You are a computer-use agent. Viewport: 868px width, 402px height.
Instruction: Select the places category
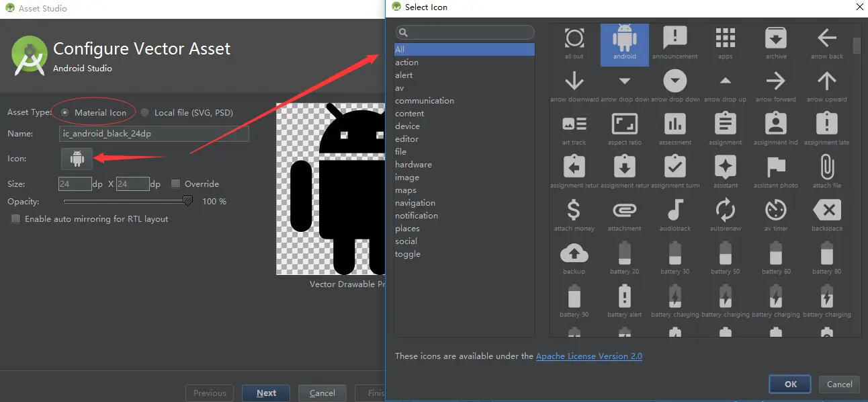tap(464, 229)
